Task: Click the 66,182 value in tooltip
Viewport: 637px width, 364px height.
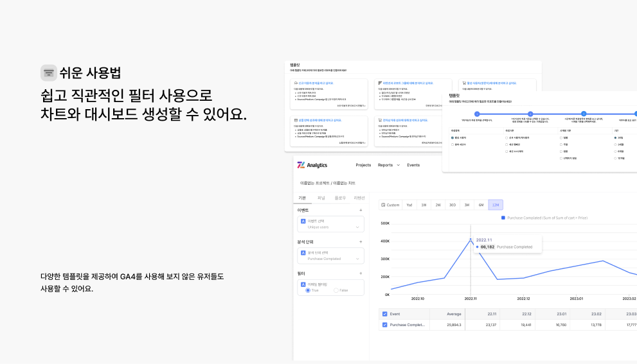Action: pos(487,247)
